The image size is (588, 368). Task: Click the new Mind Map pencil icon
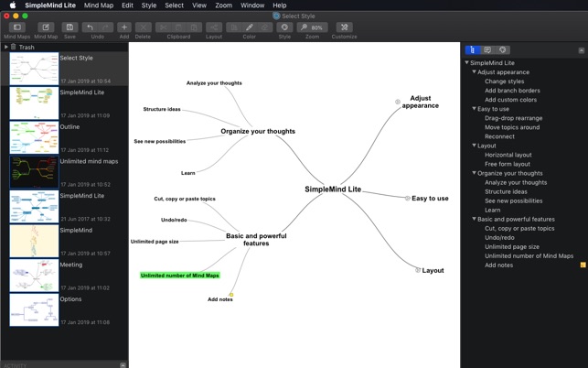point(46,27)
